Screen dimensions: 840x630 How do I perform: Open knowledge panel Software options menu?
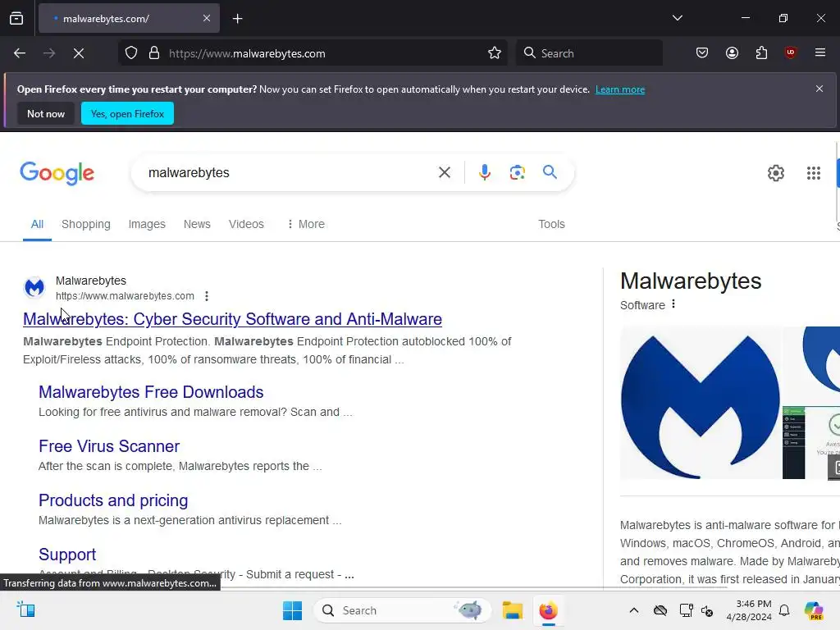[x=673, y=304]
